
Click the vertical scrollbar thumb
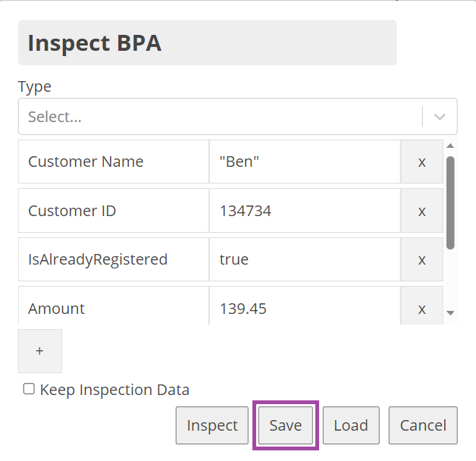[450, 202]
